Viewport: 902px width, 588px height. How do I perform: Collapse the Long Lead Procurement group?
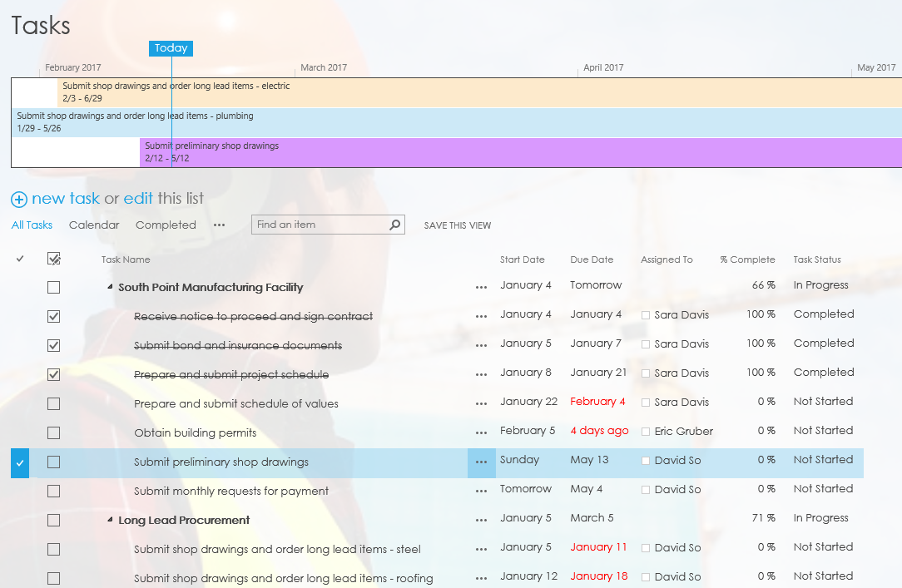coord(110,521)
